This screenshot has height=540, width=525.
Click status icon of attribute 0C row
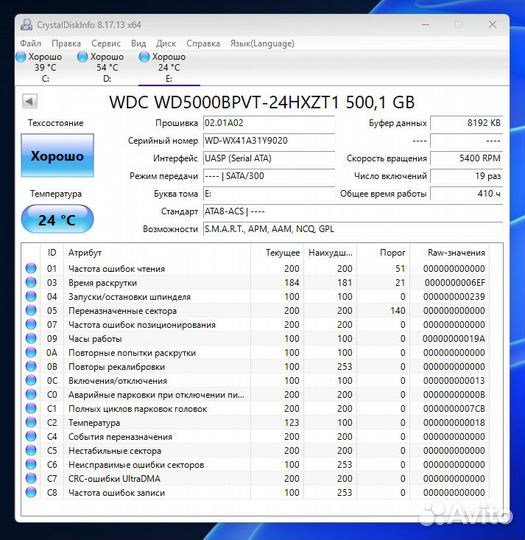click(31, 381)
